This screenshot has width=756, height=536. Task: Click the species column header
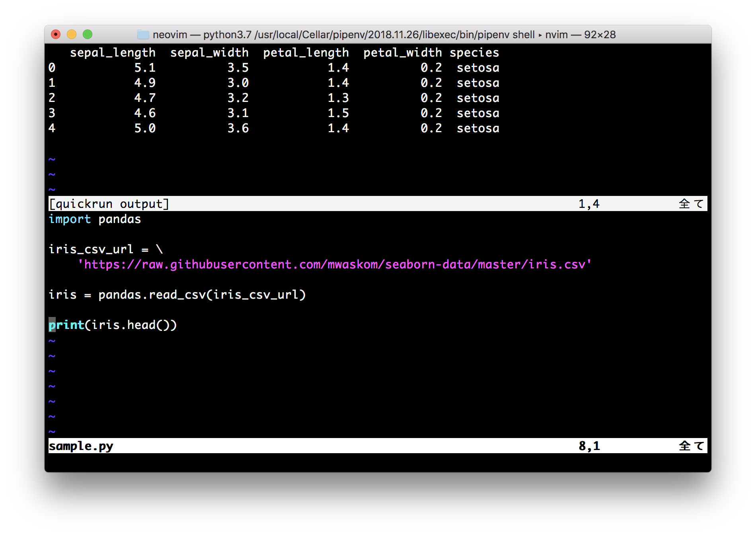[474, 53]
